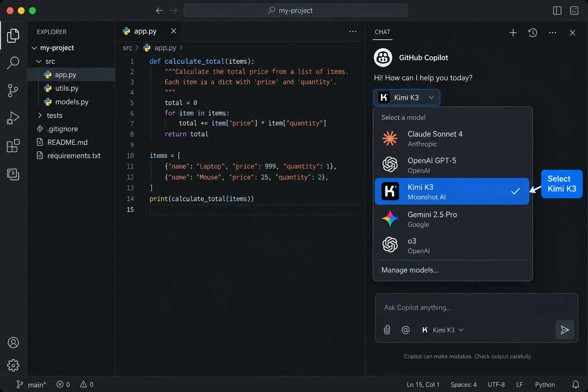This screenshot has height=392, width=588.
Task: Collapse the my-project root folder
Action: click(x=34, y=48)
